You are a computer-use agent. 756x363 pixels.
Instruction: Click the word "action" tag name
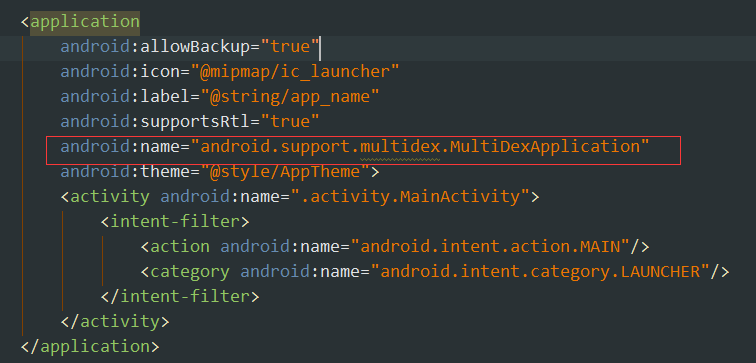click(180, 246)
